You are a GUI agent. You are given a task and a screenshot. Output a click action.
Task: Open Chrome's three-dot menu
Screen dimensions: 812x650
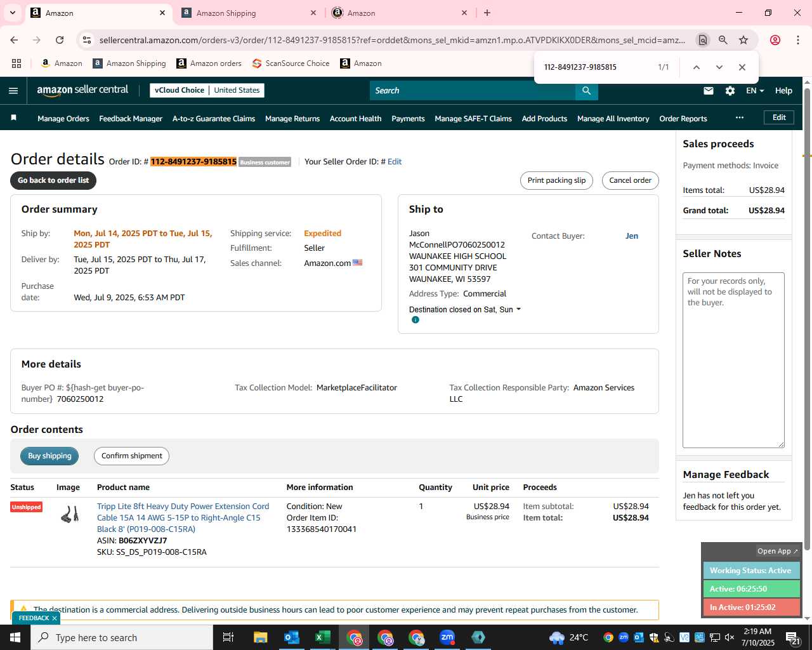(x=798, y=40)
